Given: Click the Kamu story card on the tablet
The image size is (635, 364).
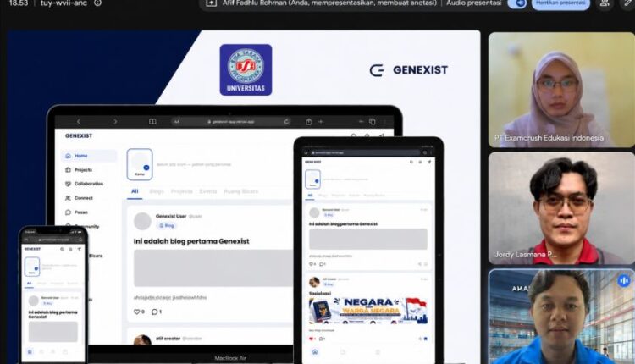Looking at the screenshot, I should pyautogui.click(x=312, y=179).
